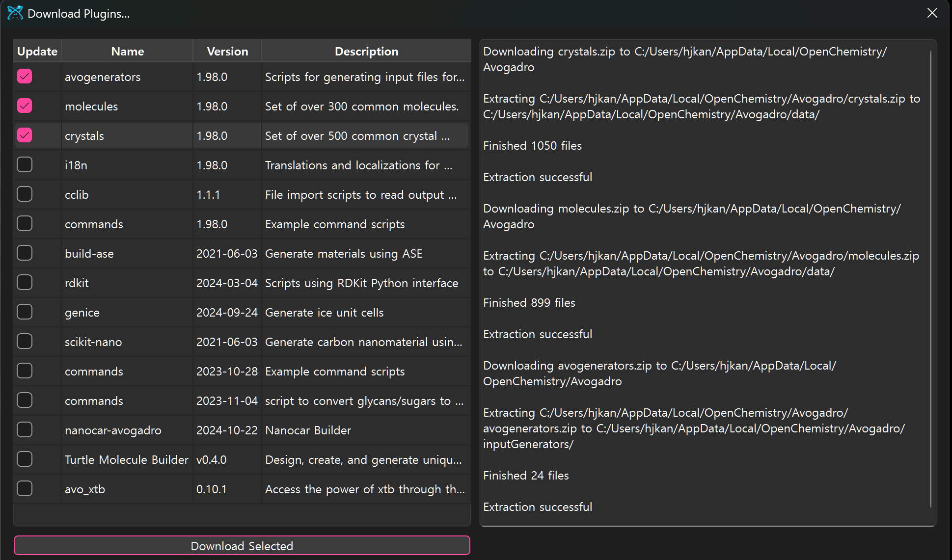The width and height of the screenshot is (952, 560).
Task: Enable the genice plugin checkbox
Action: (25, 312)
